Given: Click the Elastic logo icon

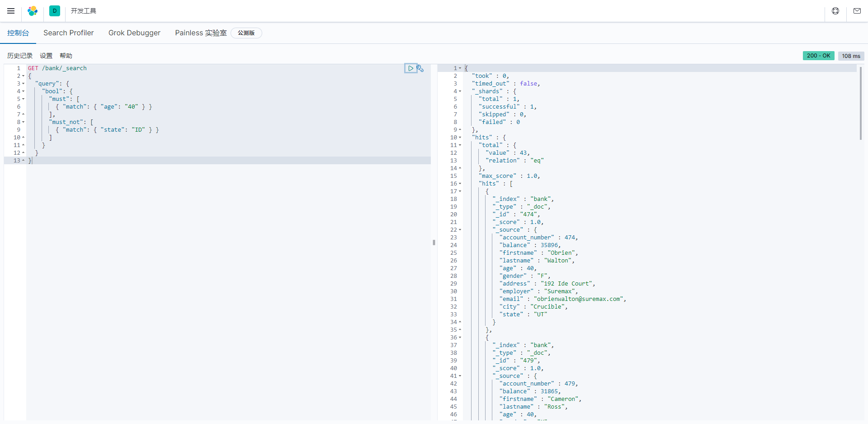Looking at the screenshot, I should pos(33,11).
